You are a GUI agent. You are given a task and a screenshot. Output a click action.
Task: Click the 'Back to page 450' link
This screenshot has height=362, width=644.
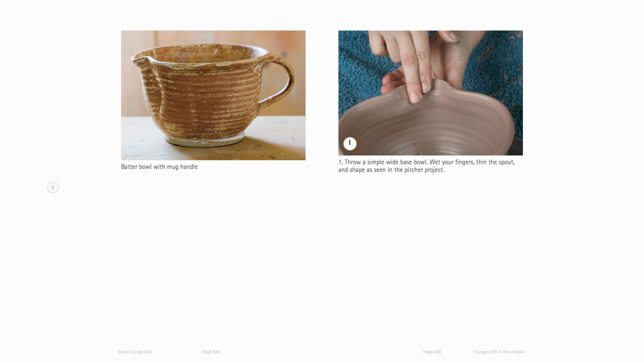click(135, 352)
